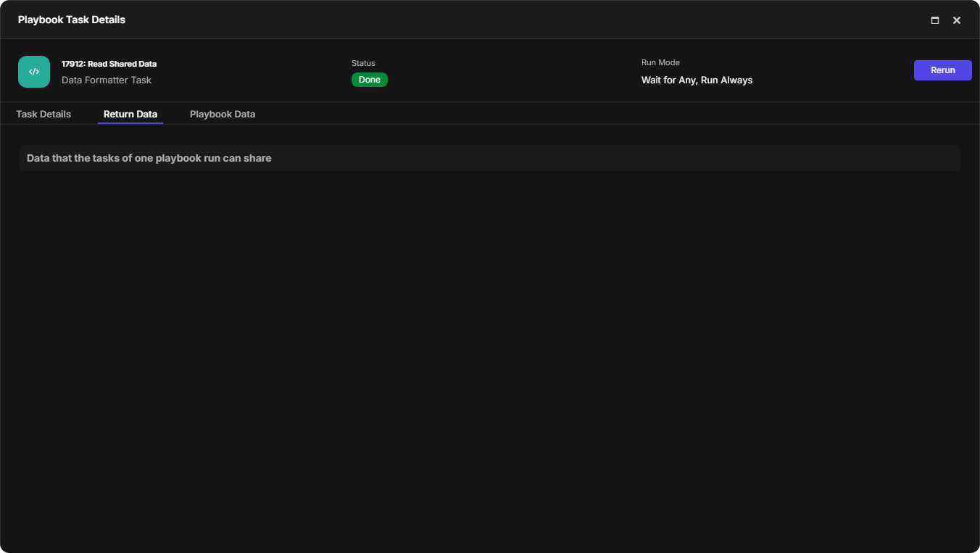980x553 pixels.
Task: Click the task title '17912: Read Shared Data'
Action: tap(109, 64)
